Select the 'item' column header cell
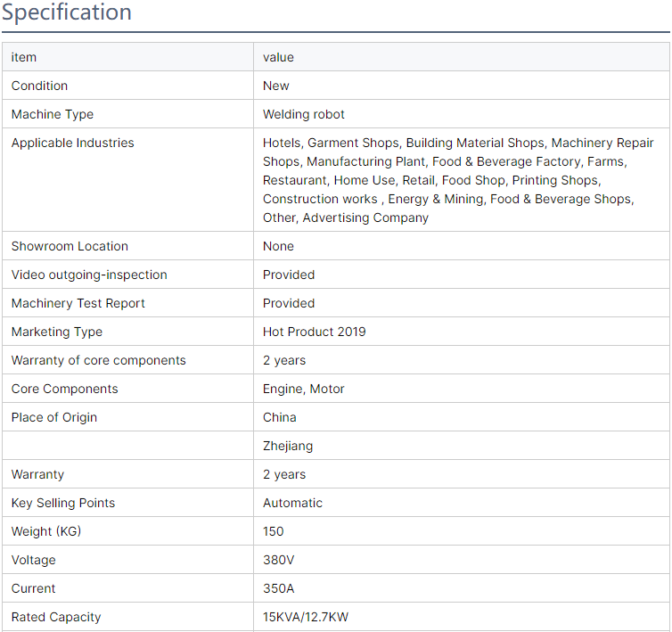This screenshot has height=632, width=672. click(127, 57)
